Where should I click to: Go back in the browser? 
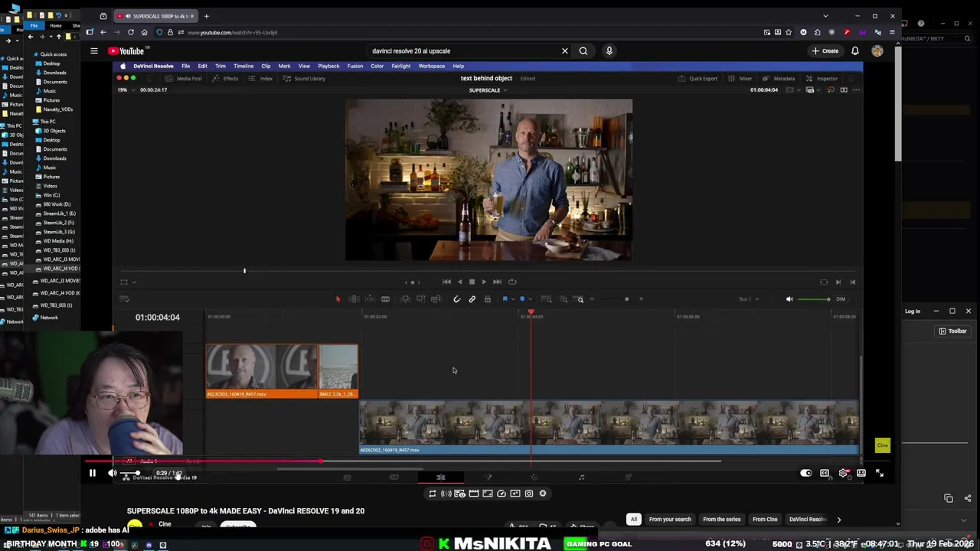pos(103,32)
